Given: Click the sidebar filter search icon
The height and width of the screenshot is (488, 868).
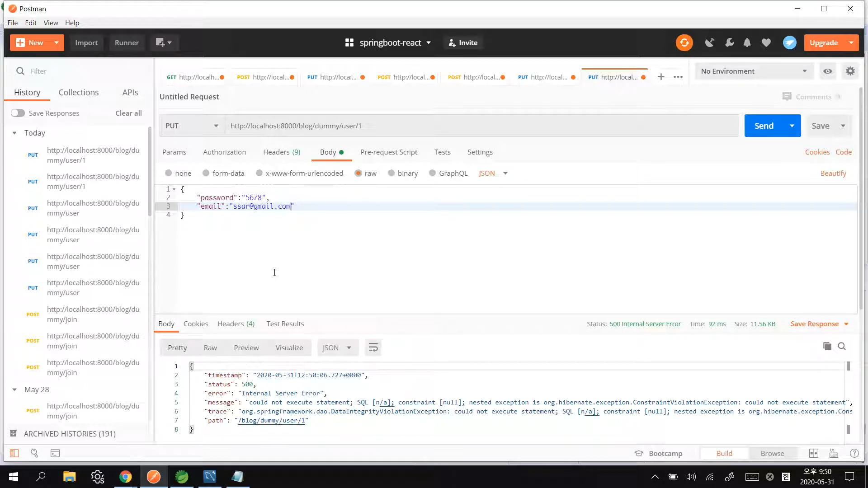Looking at the screenshot, I should 20,71.
